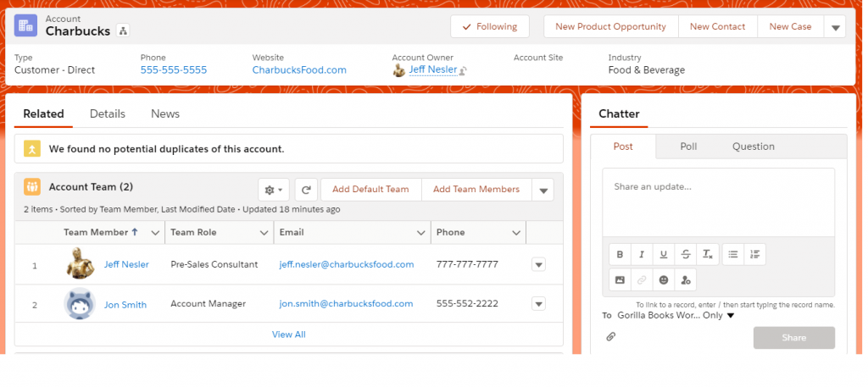Email jon.smith@charbucksfood.com
This screenshot has height=387, width=868.
click(346, 303)
